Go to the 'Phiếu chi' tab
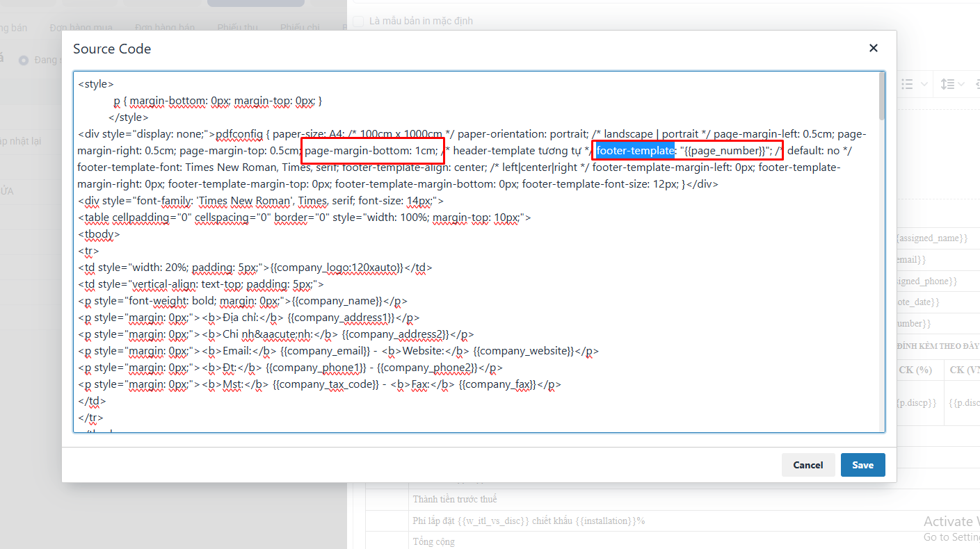This screenshot has width=980, height=549. tap(300, 27)
